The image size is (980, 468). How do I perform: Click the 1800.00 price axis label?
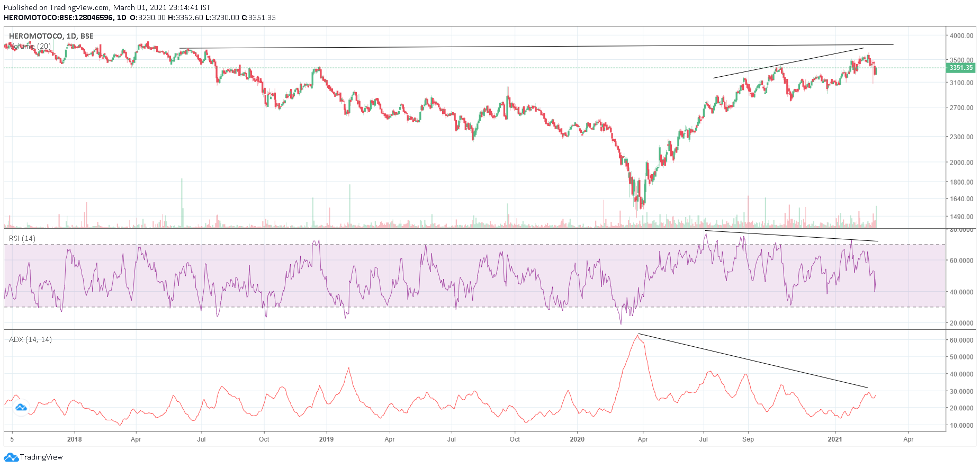point(961,182)
